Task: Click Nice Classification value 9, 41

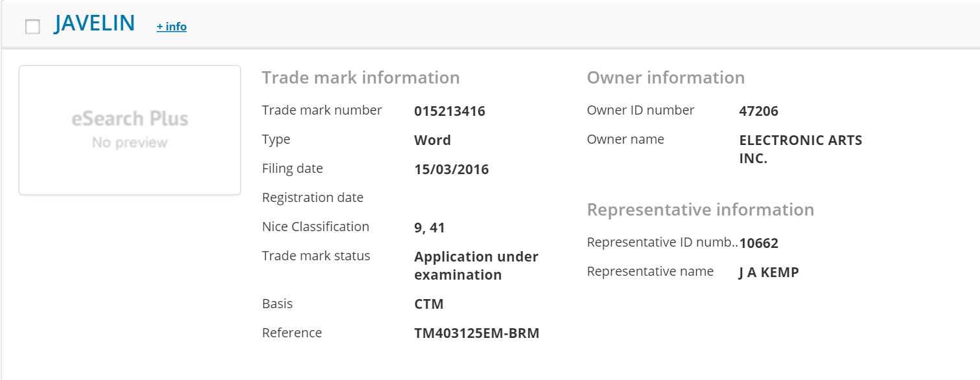Action: [x=429, y=228]
